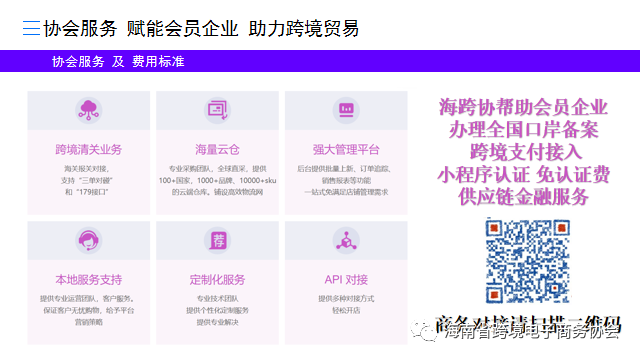Click the description 海关报关对接
Viewport: 640px width, 360px height.
87,169
